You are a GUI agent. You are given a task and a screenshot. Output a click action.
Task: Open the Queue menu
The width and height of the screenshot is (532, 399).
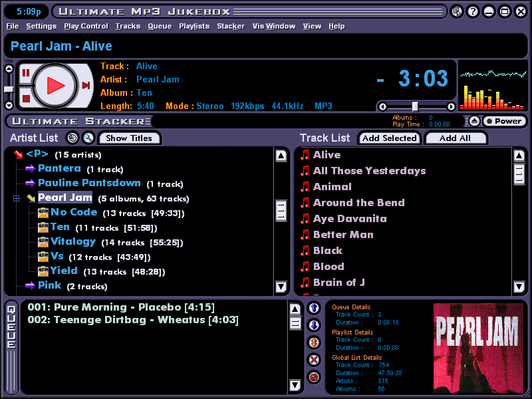pyautogui.click(x=160, y=26)
